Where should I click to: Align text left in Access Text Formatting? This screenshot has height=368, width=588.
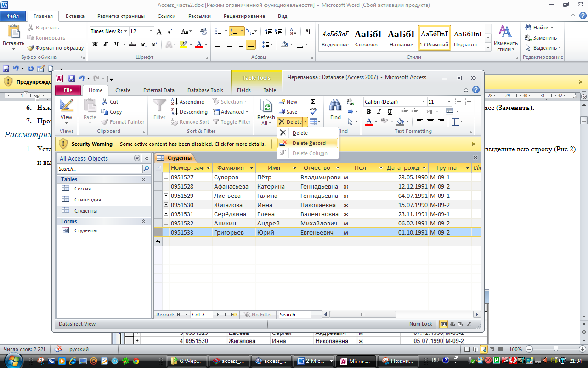click(x=419, y=122)
